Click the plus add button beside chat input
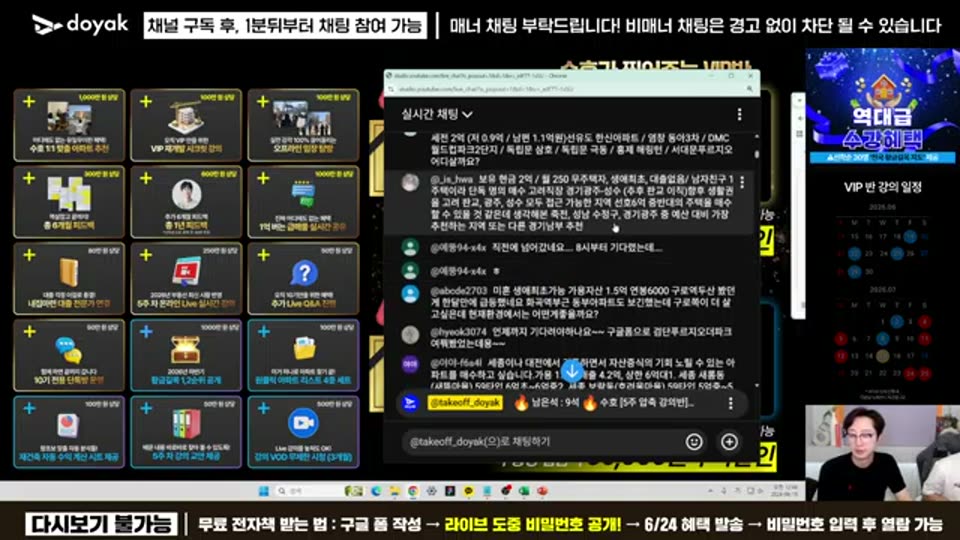The image size is (960, 540). coord(729,441)
